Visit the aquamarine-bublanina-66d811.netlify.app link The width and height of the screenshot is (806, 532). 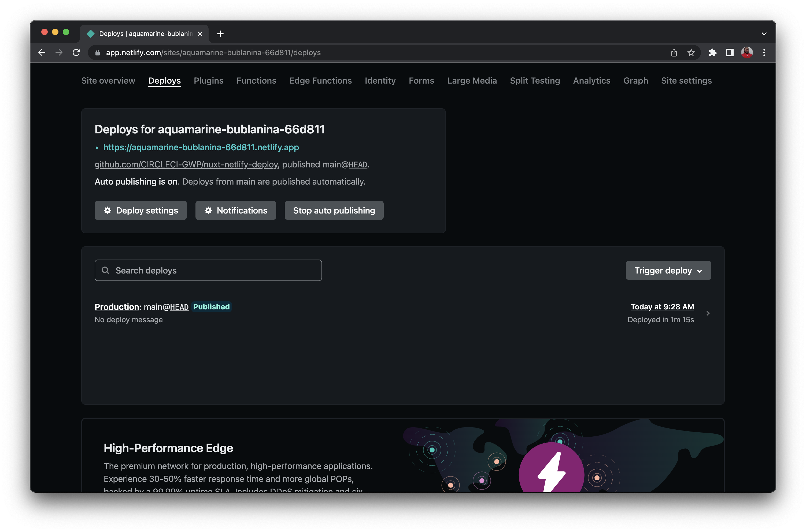click(201, 147)
